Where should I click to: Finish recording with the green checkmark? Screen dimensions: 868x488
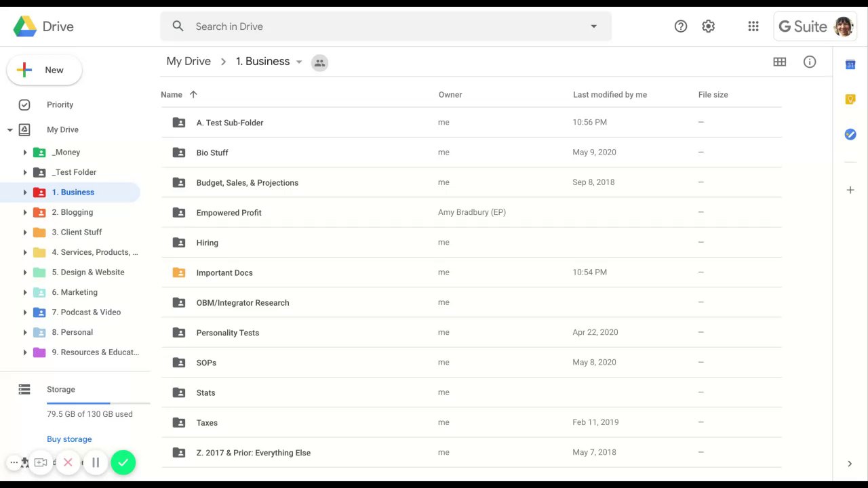click(123, 462)
